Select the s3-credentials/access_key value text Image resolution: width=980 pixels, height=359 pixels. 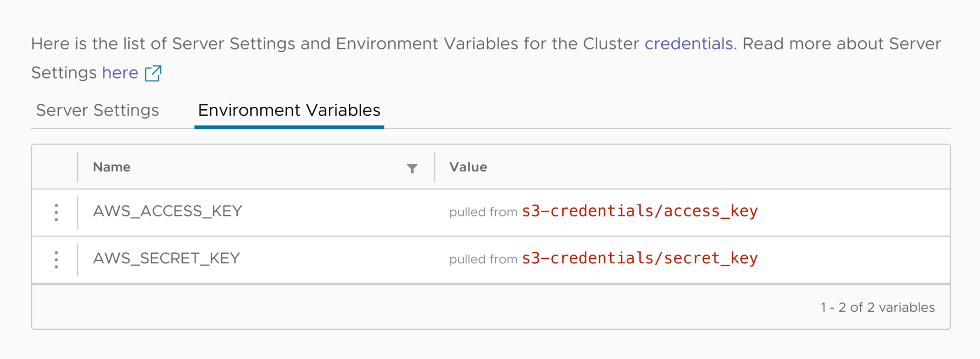click(639, 211)
